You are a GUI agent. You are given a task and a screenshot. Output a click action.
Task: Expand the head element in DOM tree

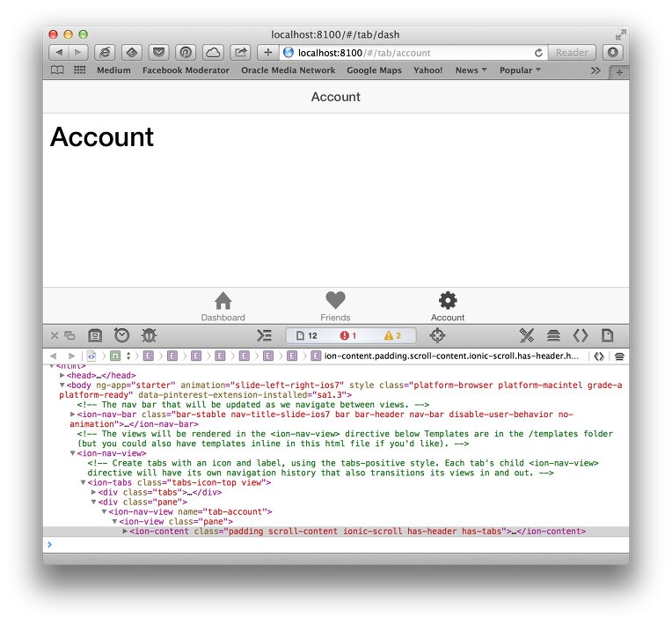coord(62,375)
